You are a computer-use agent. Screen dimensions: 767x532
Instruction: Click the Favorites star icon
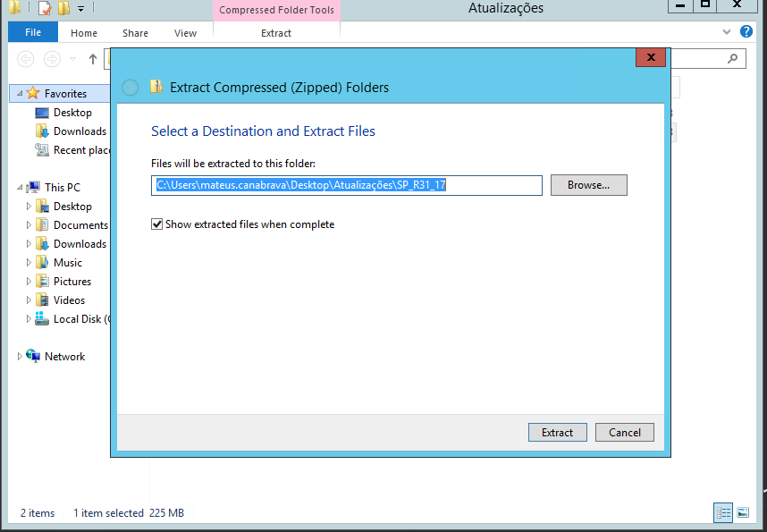click(x=33, y=92)
